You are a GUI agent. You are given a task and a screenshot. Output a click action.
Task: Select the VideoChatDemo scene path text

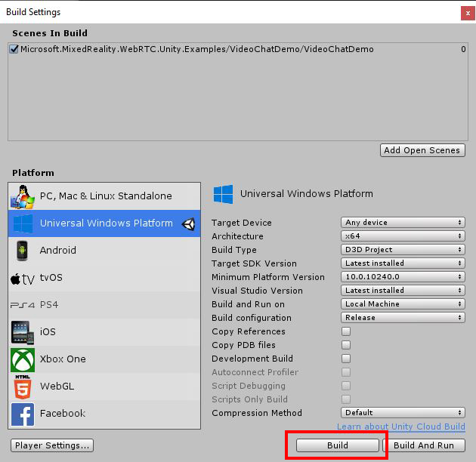tap(197, 49)
